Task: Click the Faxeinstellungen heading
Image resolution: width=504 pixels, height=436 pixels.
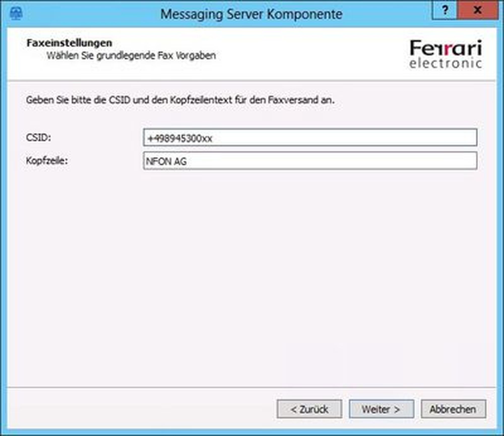Action: [x=69, y=43]
